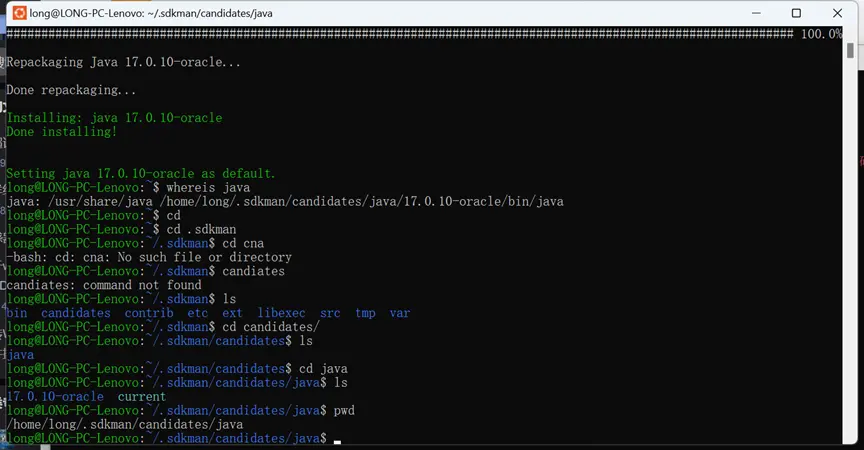Click the 'tmp' directory in listing

pos(365,313)
